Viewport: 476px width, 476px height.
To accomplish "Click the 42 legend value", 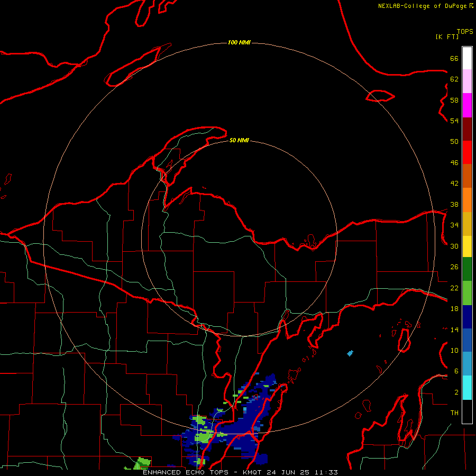I will pyautogui.click(x=454, y=184).
